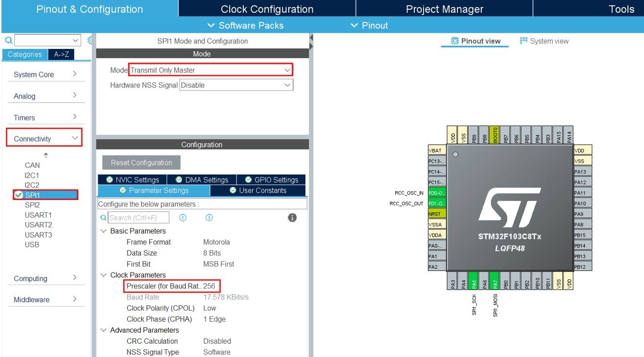Switch to the Project Manager tab
This screenshot has height=357, width=644.
(444, 9)
